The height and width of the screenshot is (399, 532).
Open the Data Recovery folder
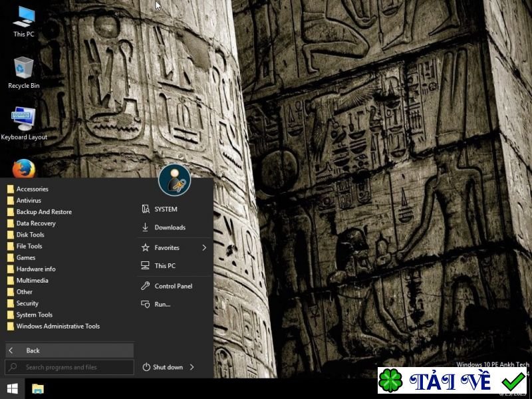tap(31, 223)
